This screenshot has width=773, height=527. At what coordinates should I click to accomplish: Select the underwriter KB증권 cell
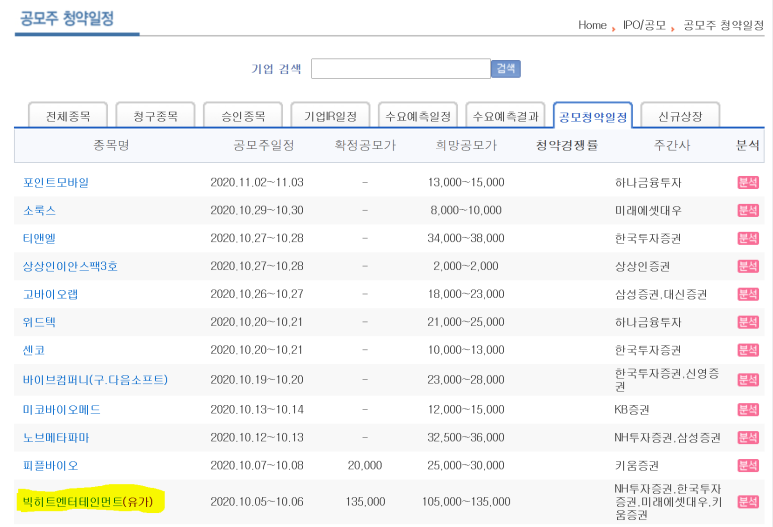coord(632,410)
